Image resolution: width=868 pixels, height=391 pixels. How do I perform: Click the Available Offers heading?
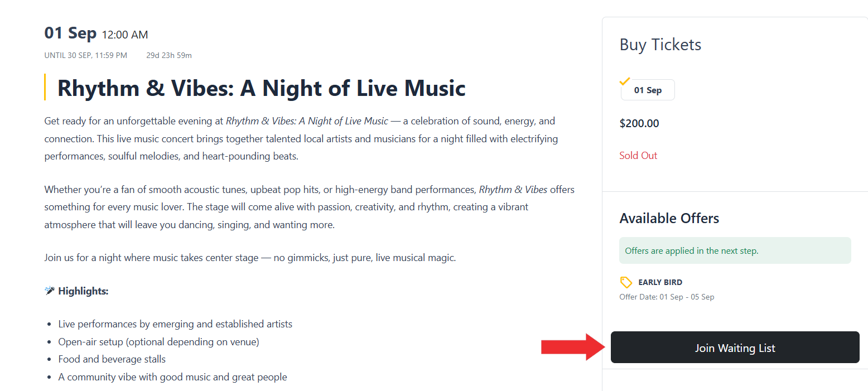pyautogui.click(x=669, y=218)
